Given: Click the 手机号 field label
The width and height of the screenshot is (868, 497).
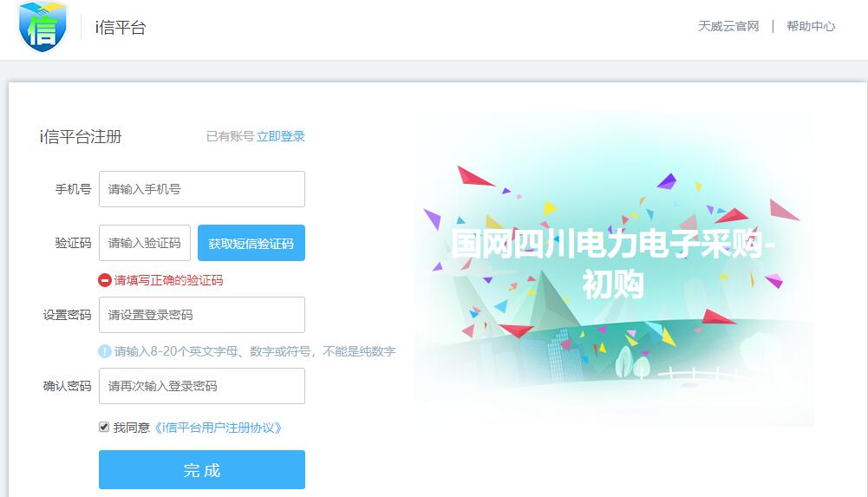Looking at the screenshot, I should point(73,189).
